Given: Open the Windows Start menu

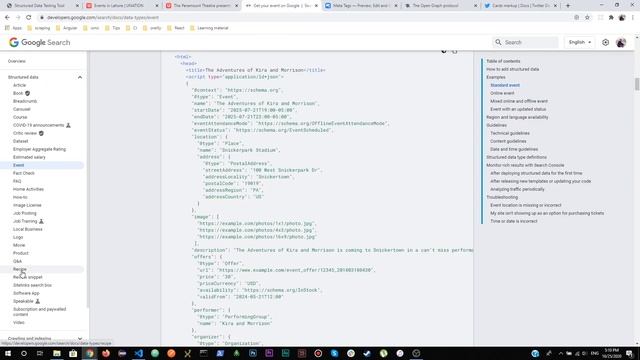Looking at the screenshot, I should (x=8, y=353).
